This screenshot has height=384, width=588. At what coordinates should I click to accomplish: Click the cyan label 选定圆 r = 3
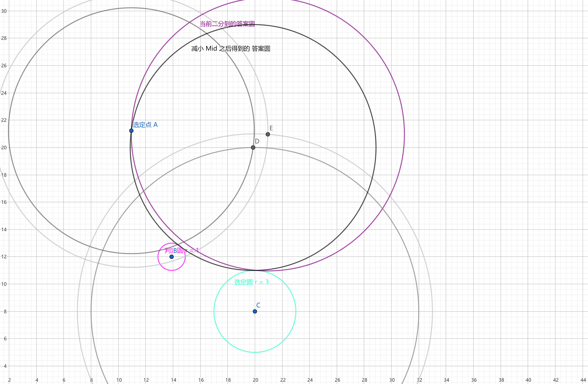(x=251, y=282)
